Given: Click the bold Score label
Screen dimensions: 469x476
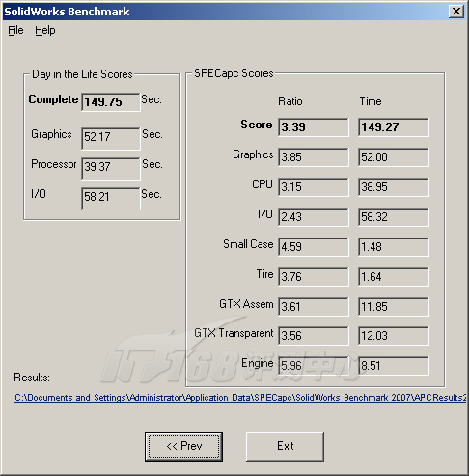Looking at the screenshot, I should point(257,125).
